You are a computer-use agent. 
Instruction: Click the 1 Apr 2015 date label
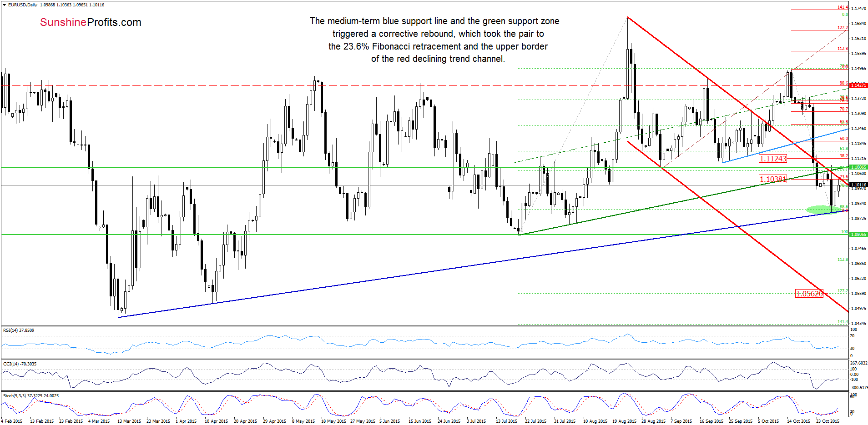[x=186, y=421]
